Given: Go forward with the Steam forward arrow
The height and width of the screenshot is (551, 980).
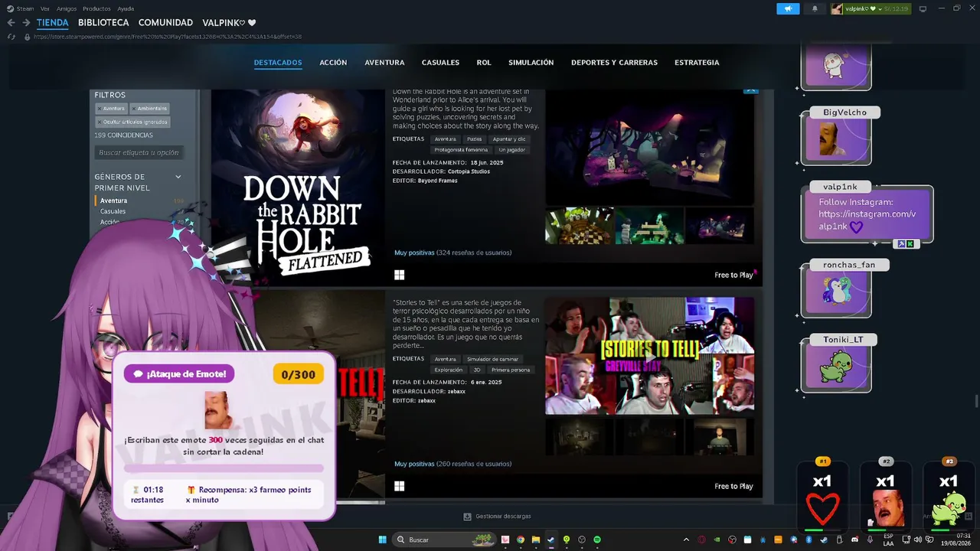Looking at the screenshot, I should click(26, 23).
